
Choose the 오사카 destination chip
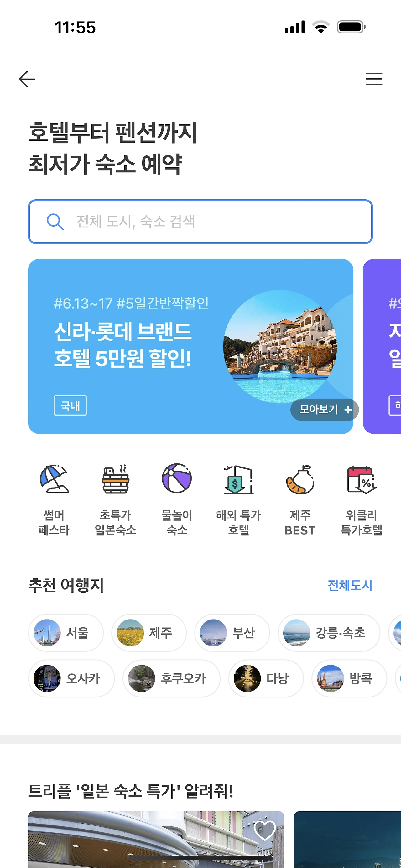pyautogui.click(x=71, y=678)
